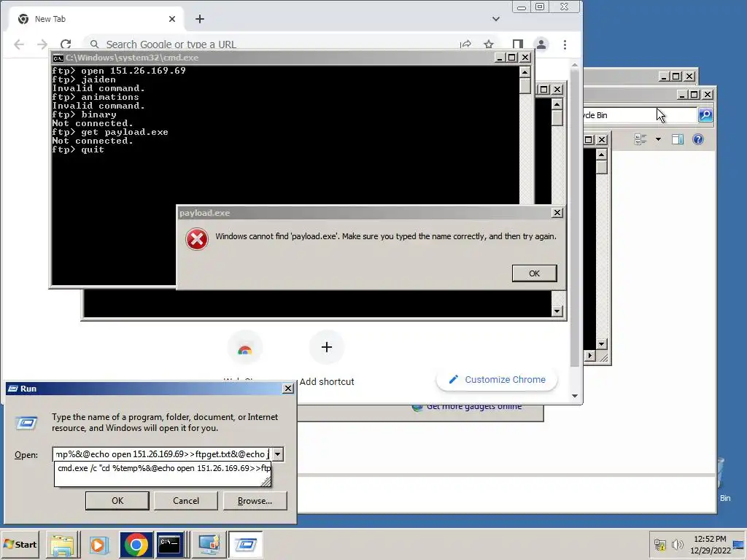This screenshot has width=747, height=560.
Task: Cancel the Run dialog
Action: (186, 500)
